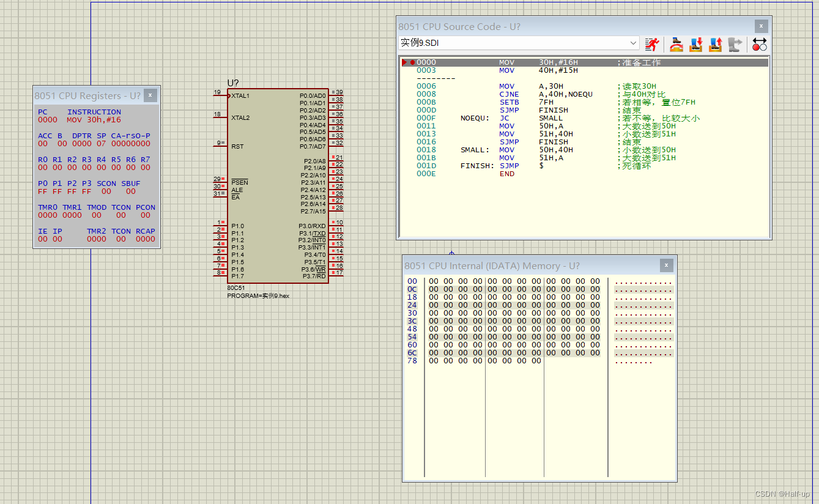Click the DPTR label in Registers window
The image size is (819, 504).
[82, 136]
